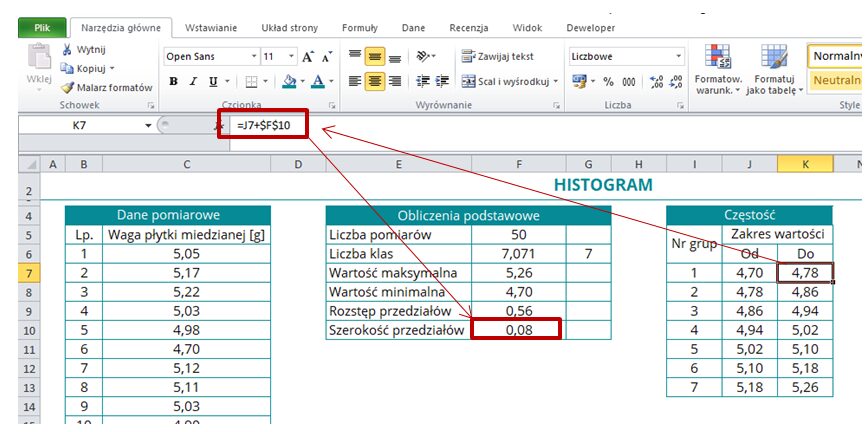Click the fill color paint bucket

tap(289, 81)
